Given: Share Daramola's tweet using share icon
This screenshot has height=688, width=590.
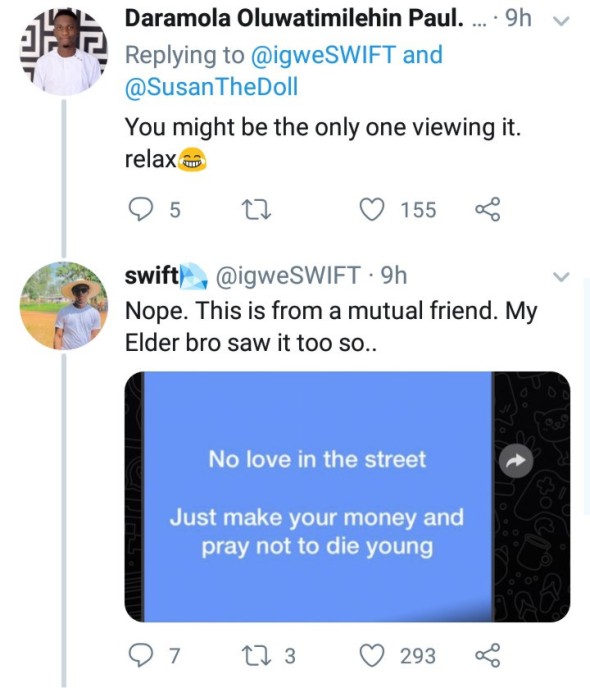Looking at the screenshot, I should 488,209.
